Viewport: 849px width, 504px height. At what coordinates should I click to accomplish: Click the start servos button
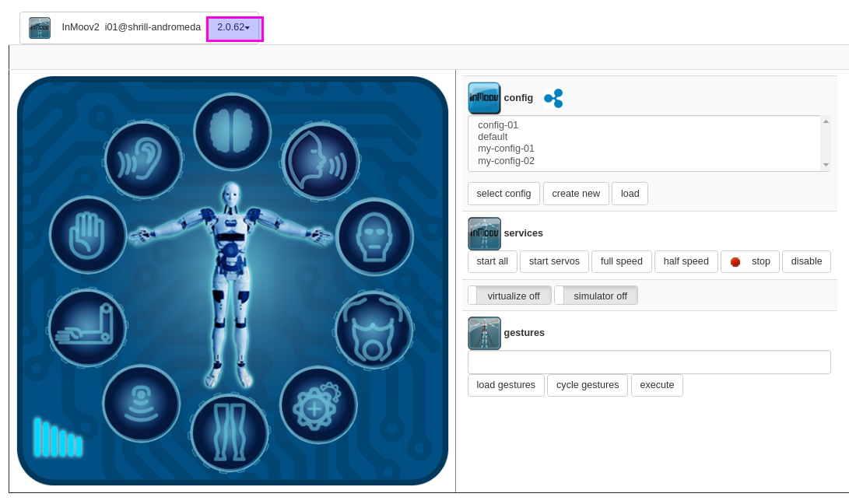click(554, 261)
